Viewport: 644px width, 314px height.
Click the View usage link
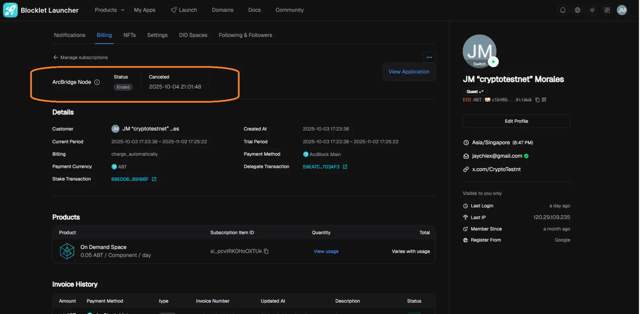326,251
